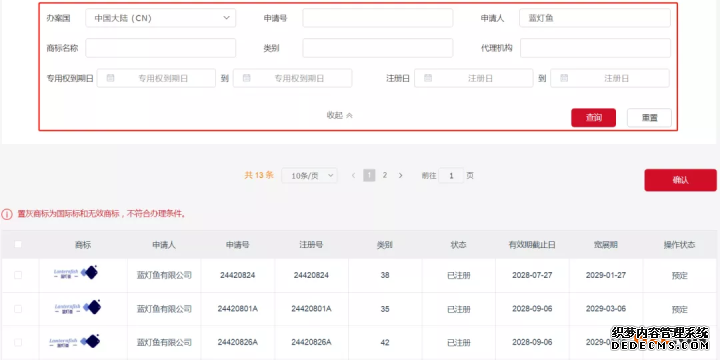The image size is (720, 360).
Task: Click the 注册号 column header
Action: pos(311,245)
